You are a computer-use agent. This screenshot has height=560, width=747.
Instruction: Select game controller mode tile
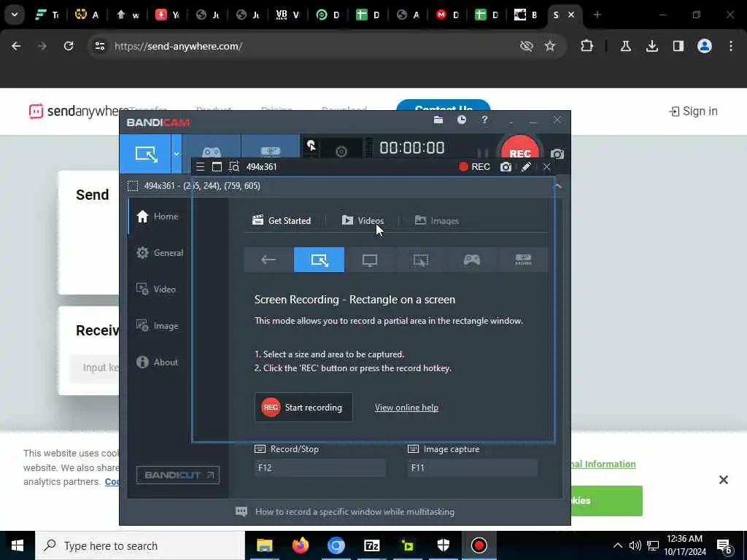[x=472, y=260]
